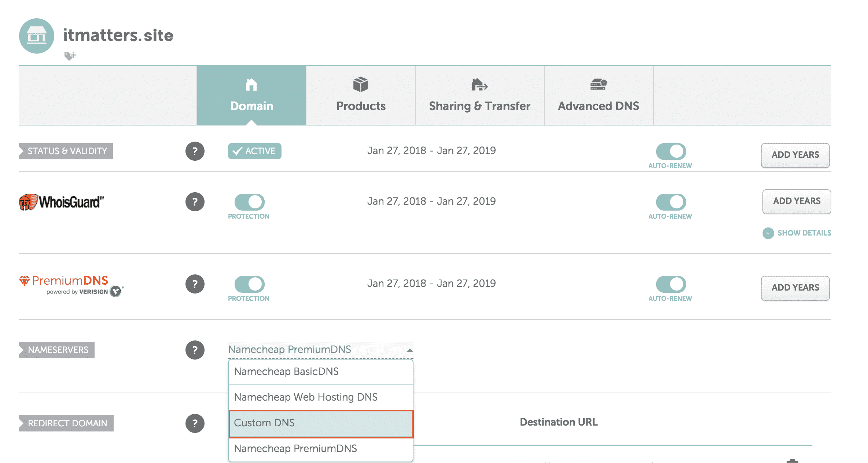The width and height of the screenshot is (868, 463).
Task: Click Add Years for domain status
Action: click(x=795, y=155)
